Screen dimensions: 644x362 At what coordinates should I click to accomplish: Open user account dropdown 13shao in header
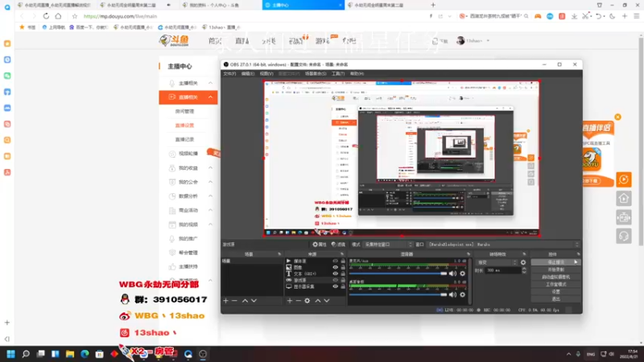(x=473, y=41)
